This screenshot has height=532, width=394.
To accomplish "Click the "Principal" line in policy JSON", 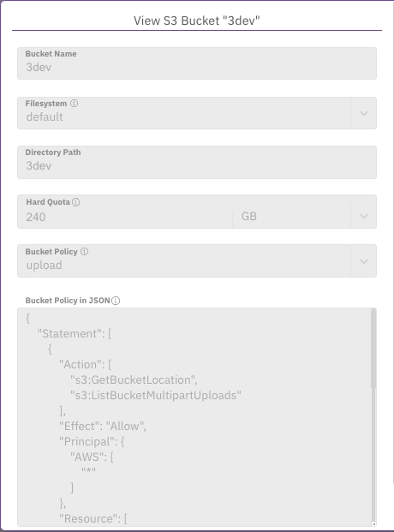I will coord(92,442).
